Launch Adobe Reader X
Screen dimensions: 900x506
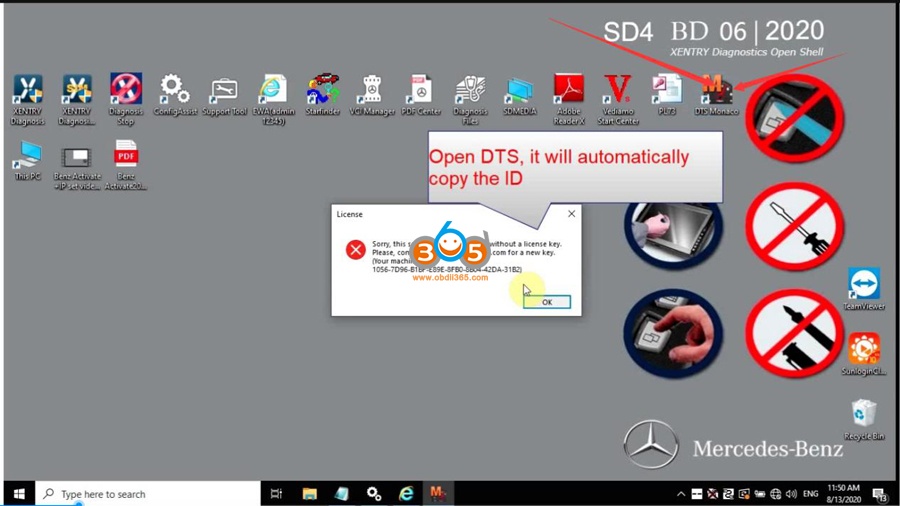coord(568,99)
